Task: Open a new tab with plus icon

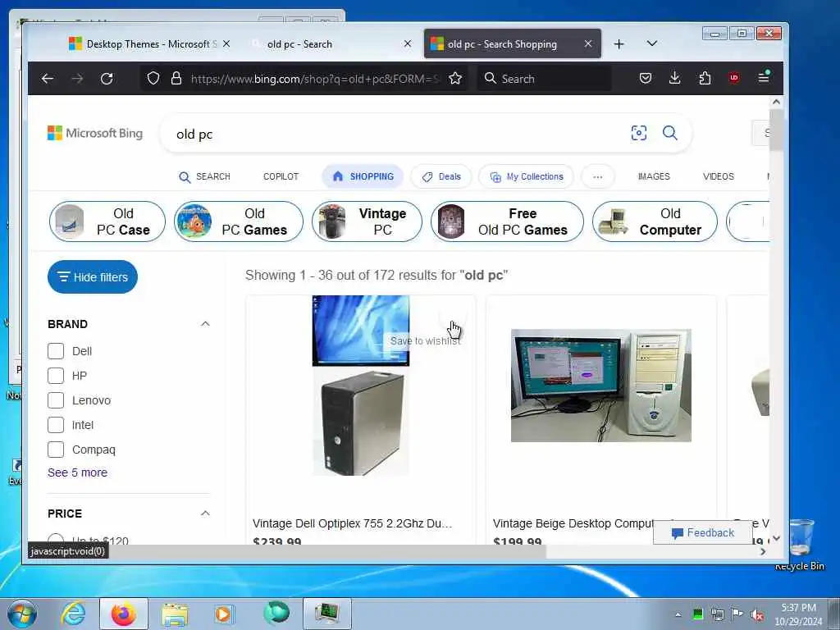Action: point(619,44)
